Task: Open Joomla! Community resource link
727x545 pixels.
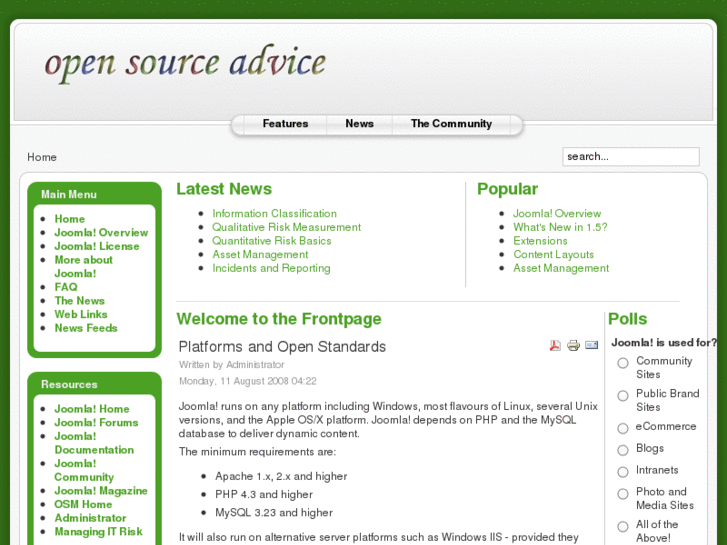Action: pyautogui.click(x=84, y=470)
